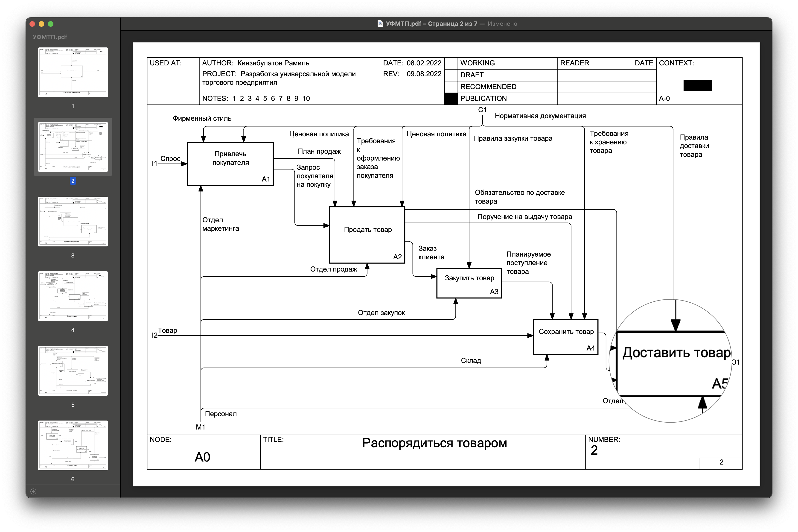Click the DRAFT status label
The height and width of the screenshot is (532, 798).
coord(472,75)
